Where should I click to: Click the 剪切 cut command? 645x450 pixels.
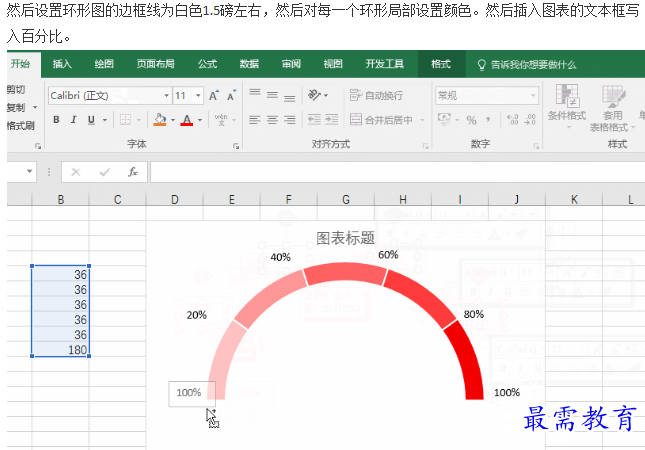(x=16, y=89)
